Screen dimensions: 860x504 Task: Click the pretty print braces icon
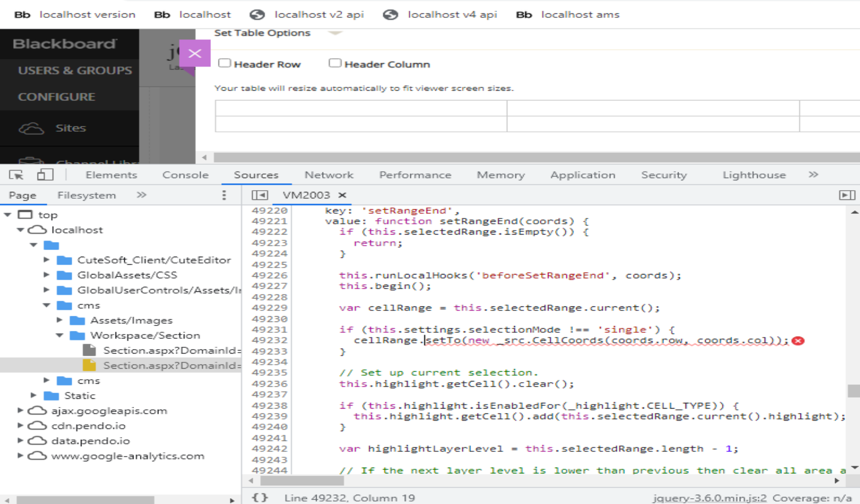coord(260,498)
